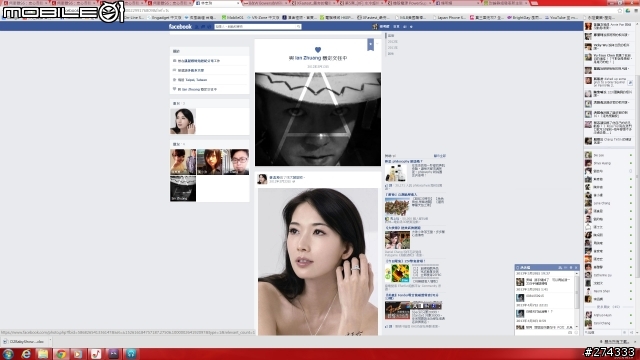Screen dimensions: 640x360
Task: Click the bookmark star in Chrome address bar
Action: click(x=620, y=11)
